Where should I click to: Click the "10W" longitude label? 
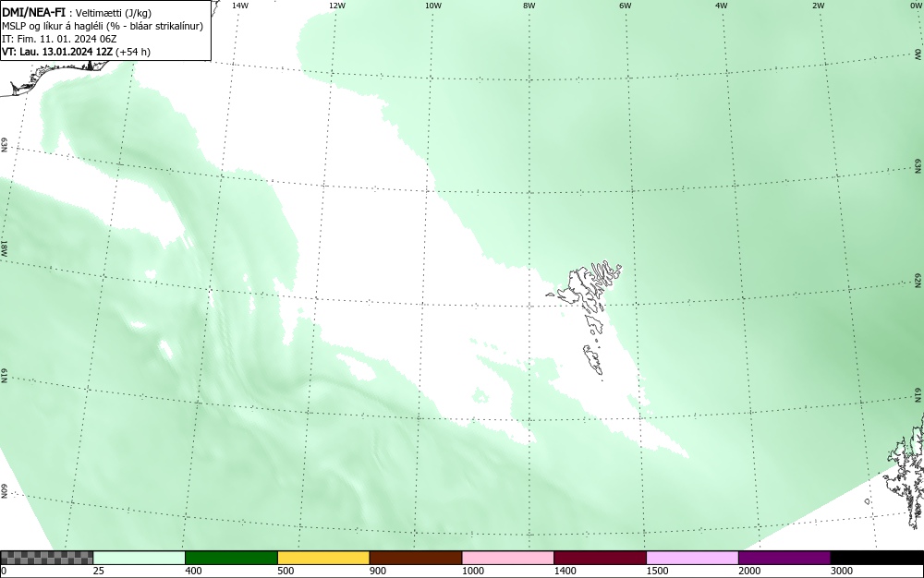(433, 6)
